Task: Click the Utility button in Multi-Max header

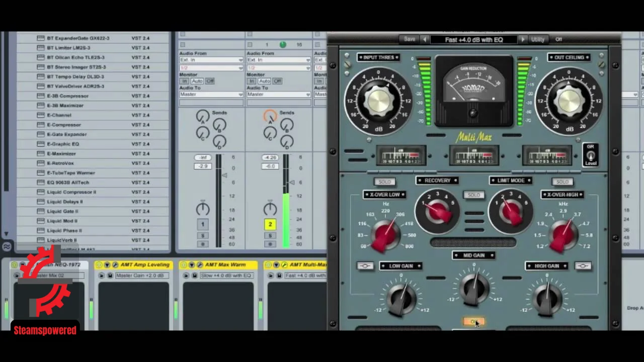Action: click(538, 40)
